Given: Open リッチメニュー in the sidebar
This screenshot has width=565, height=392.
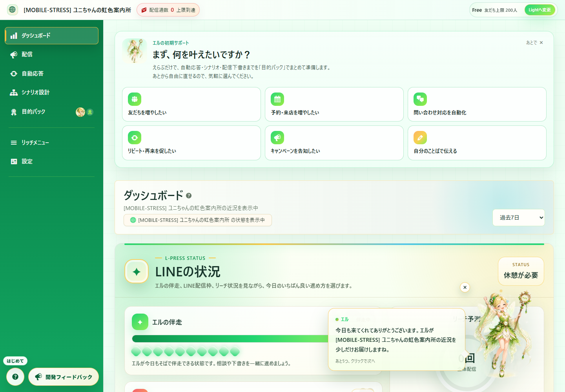Looking at the screenshot, I should pyautogui.click(x=51, y=143).
